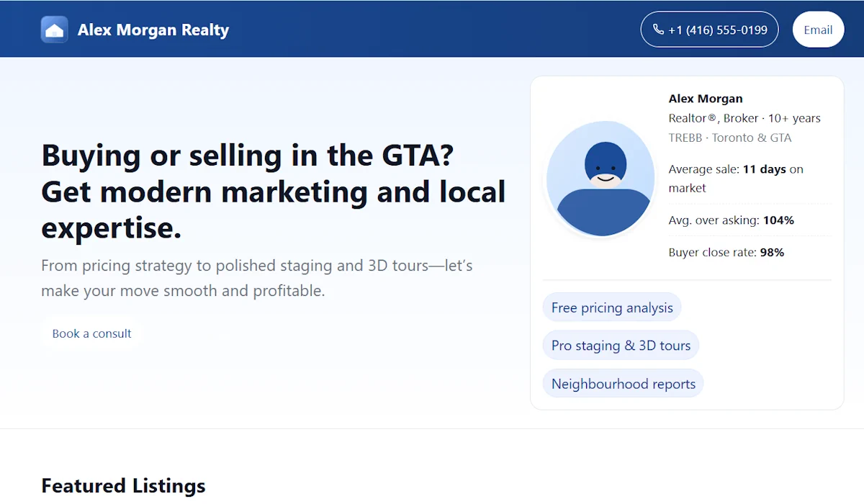Screen dimensions: 864x504
Task: Click the house logo icon in header
Action: coord(55,30)
